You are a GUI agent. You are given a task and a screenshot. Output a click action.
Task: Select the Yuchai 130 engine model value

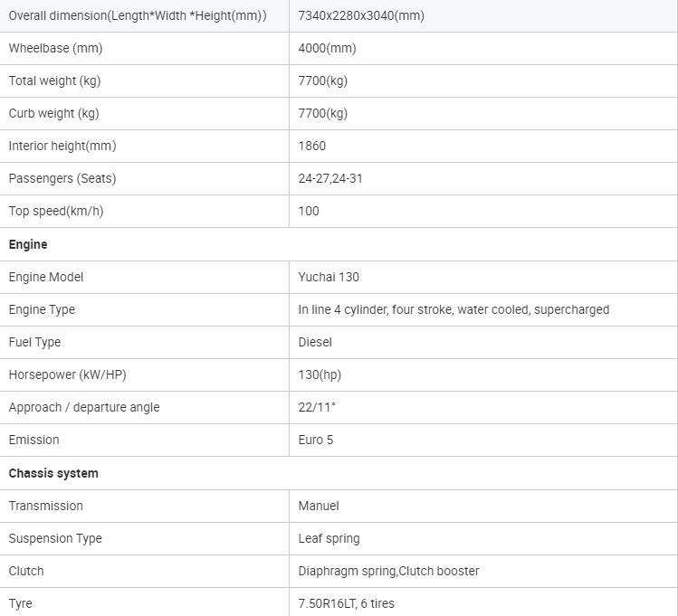pos(329,277)
